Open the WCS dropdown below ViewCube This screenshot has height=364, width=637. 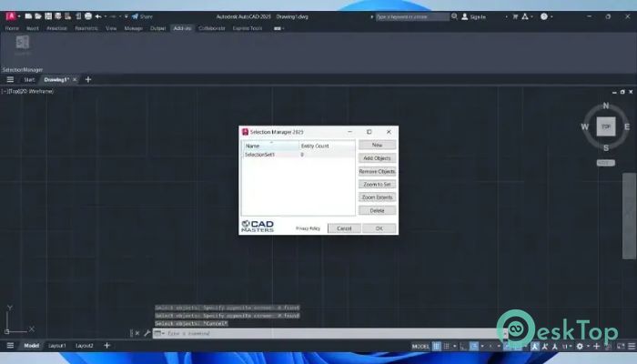click(606, 163)
